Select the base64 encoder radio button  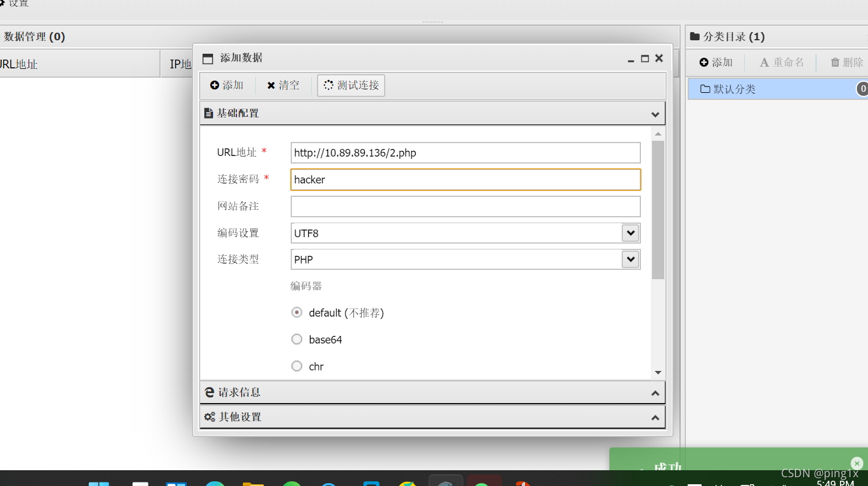(297, 339)
